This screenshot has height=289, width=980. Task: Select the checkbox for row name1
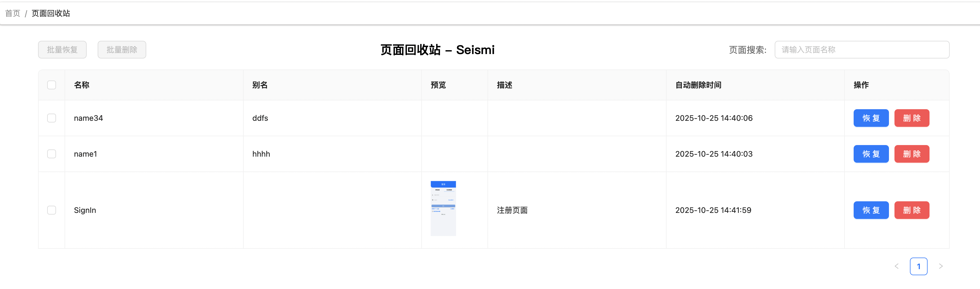point(52,154)
